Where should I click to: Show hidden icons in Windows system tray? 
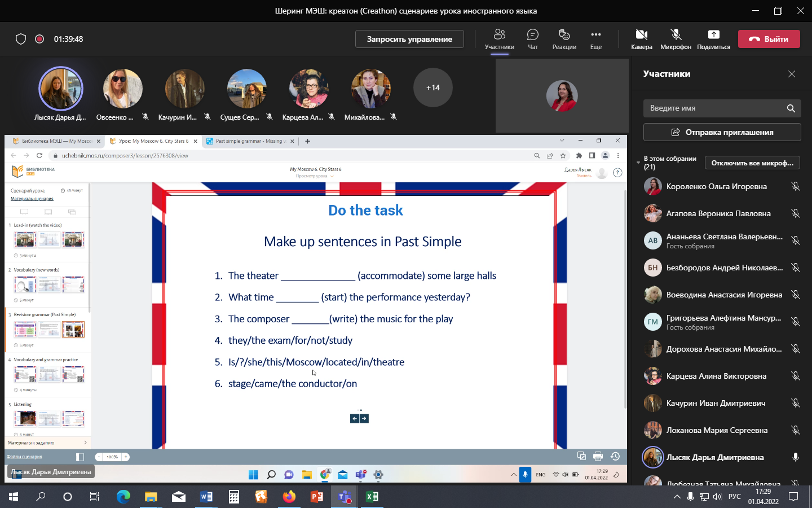(x=677, y=497)
